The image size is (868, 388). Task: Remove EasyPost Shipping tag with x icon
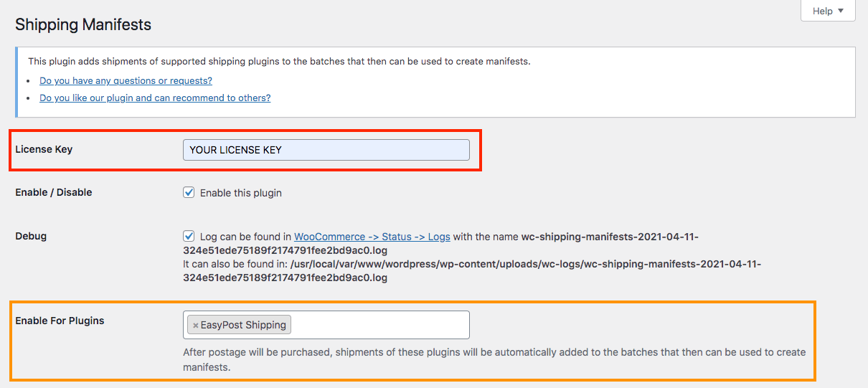pos(195,326)
